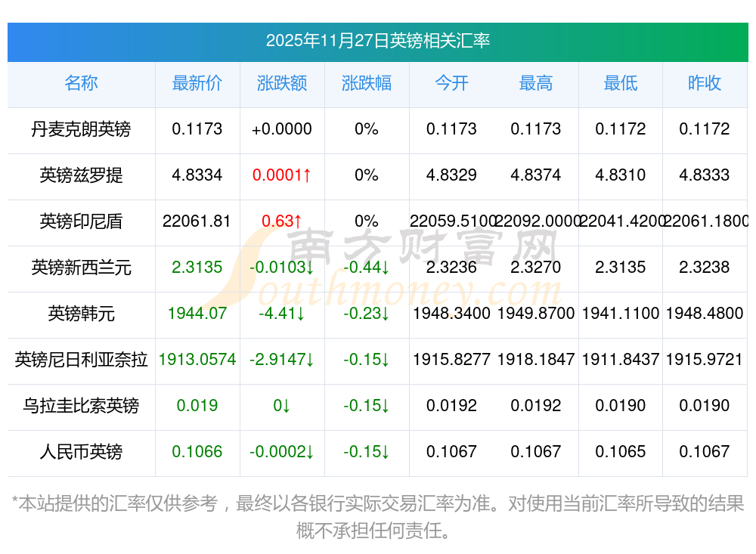The height and width of the screenshot is (554, 756).
Task: Click opening price 1948.3400
Action: 451,314
